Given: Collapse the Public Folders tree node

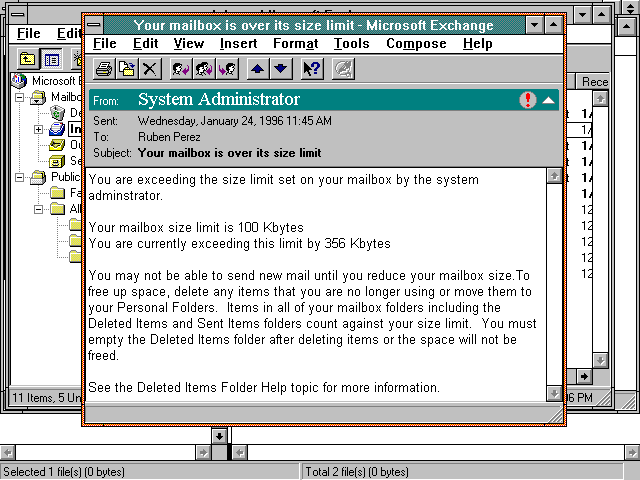Looking at the screenshot, I should tap(19, 177).
